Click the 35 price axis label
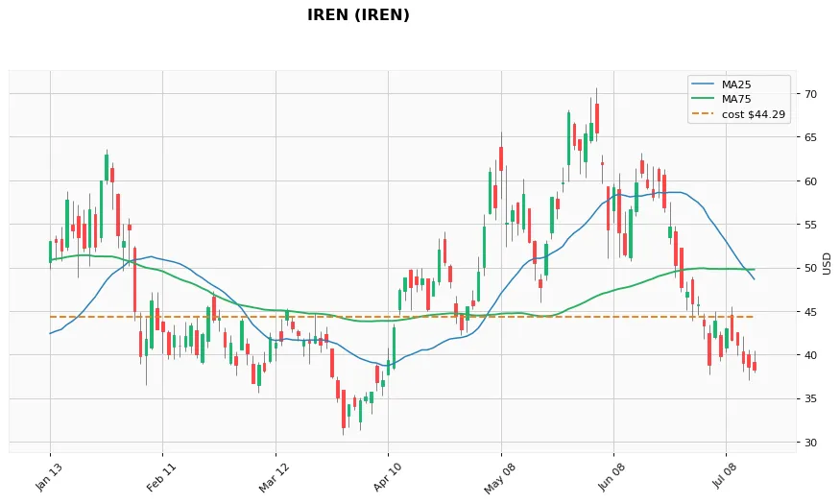This screenshot has height=504, width=840. [x=810, y=399]
